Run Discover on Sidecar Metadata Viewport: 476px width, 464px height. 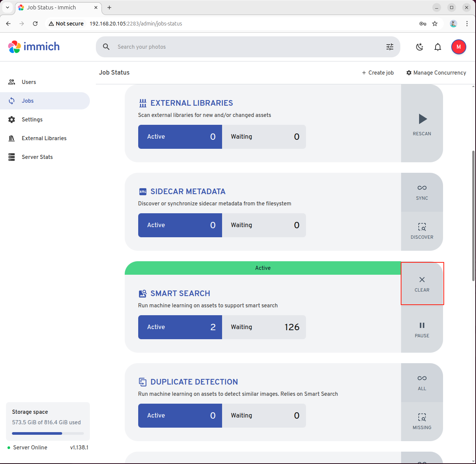click(422, 231)
